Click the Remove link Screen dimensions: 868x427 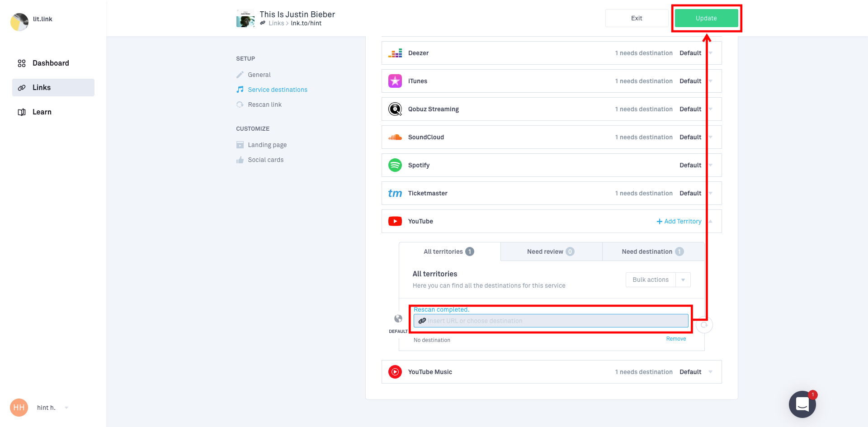pyautogui.click(x=676, y=339)
